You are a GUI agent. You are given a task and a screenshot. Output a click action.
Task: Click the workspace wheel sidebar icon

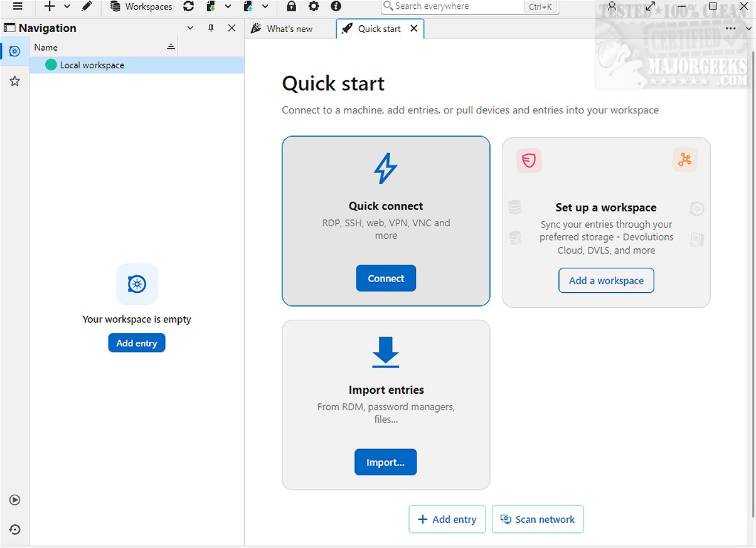tap(14, 51)
